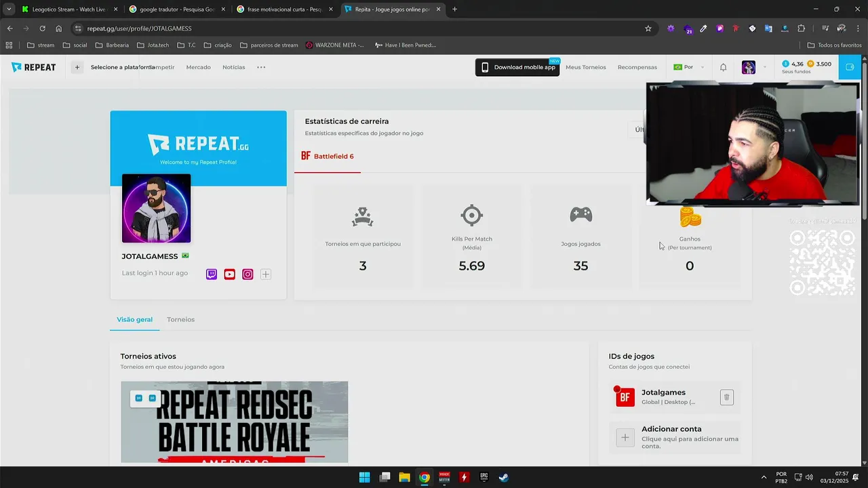
Task: Add another social link with plus icon
Action: click(266, 274)
